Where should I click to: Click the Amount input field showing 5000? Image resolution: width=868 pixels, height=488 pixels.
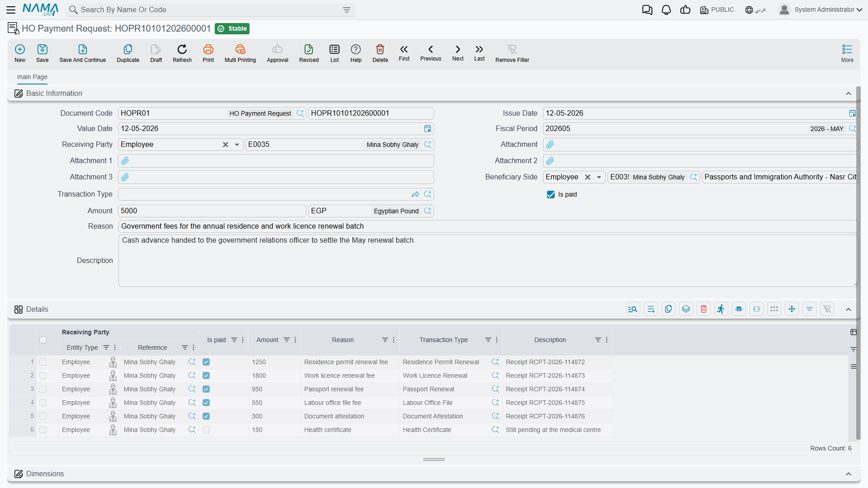(212, 211)
